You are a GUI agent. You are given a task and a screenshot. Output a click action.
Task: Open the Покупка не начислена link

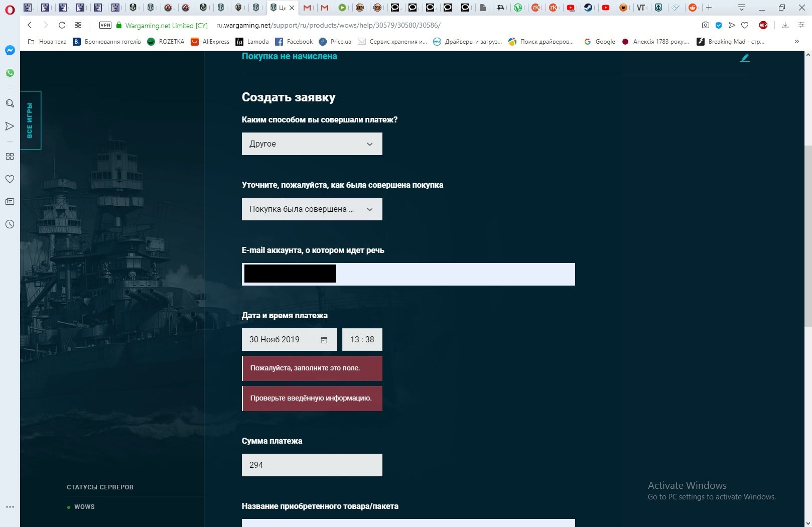point(290,56)
